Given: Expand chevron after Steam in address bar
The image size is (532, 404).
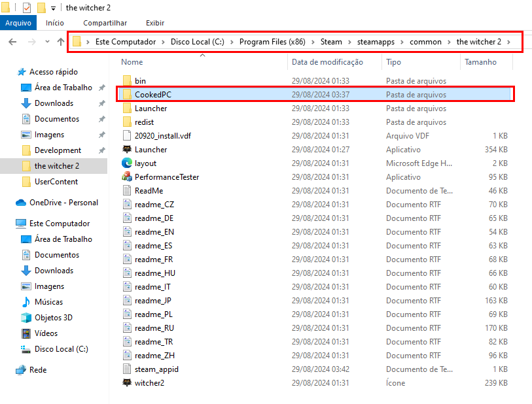Looking at the screenshot, I should tap(349, 42).
